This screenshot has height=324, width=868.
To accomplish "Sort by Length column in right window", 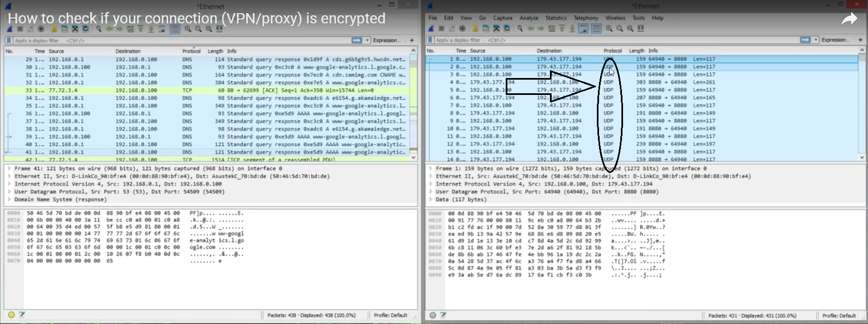I will (x=637, y=51).
